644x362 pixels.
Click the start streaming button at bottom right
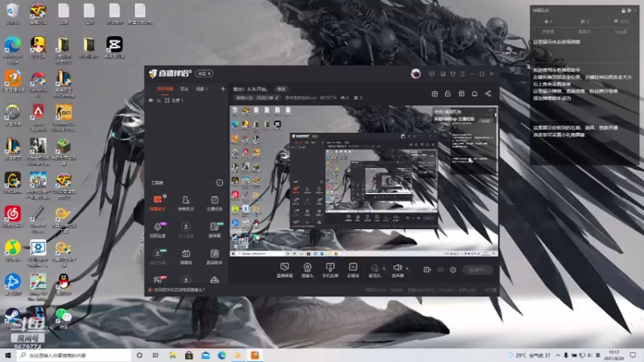[x=477, y=269]
